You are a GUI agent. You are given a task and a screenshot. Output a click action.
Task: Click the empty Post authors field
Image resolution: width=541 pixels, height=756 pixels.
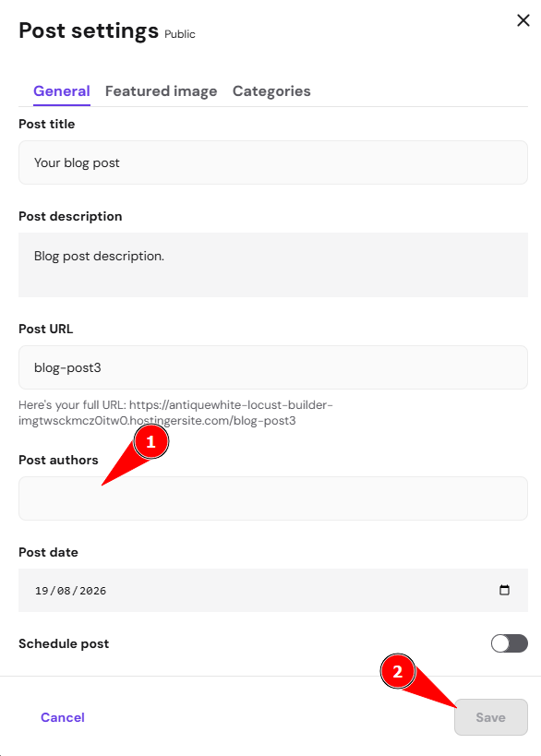tap(273, 498)
